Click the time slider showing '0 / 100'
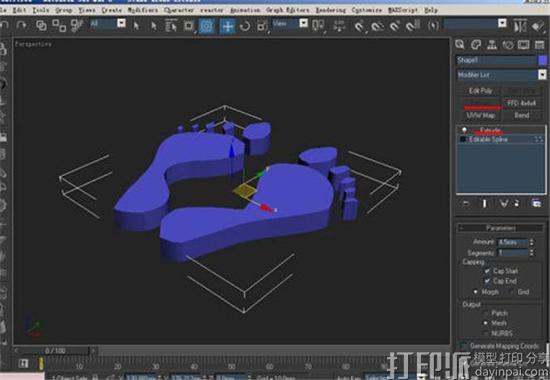550x380 pixels. tap(55, 351)
